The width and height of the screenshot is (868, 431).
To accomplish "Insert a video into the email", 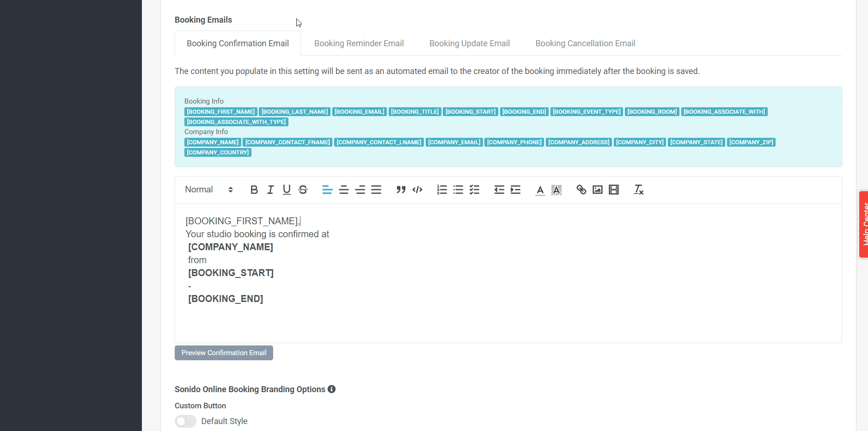I will [x=614, y=190].
